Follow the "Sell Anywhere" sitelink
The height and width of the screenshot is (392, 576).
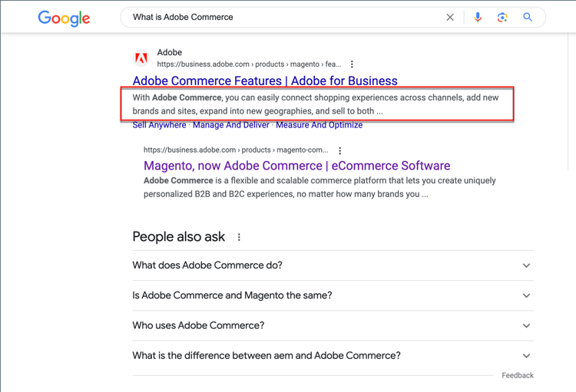click(x=159, y=125)
